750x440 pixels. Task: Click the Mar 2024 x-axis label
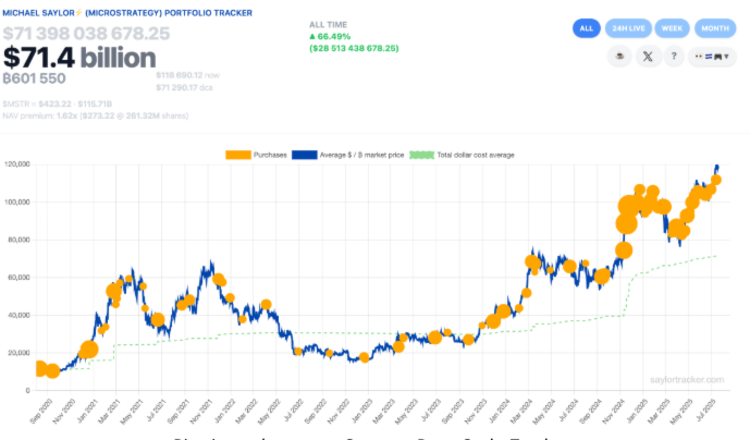pyautogui.click(x=521, y=411)
